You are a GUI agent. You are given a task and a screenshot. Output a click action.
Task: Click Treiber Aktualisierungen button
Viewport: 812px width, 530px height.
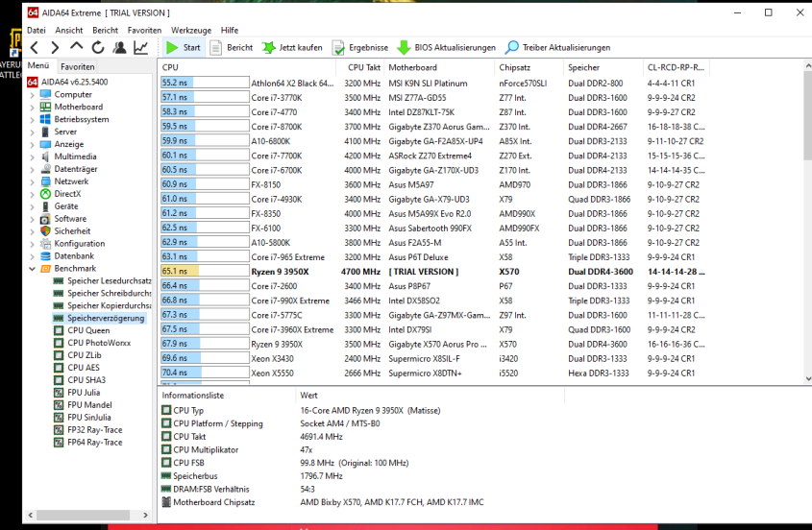click(558, 48)
